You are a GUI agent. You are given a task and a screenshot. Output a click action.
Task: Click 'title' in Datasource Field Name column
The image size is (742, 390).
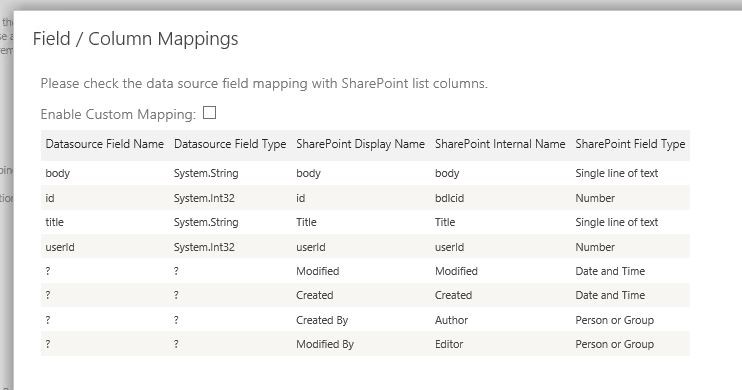(54, 222)
